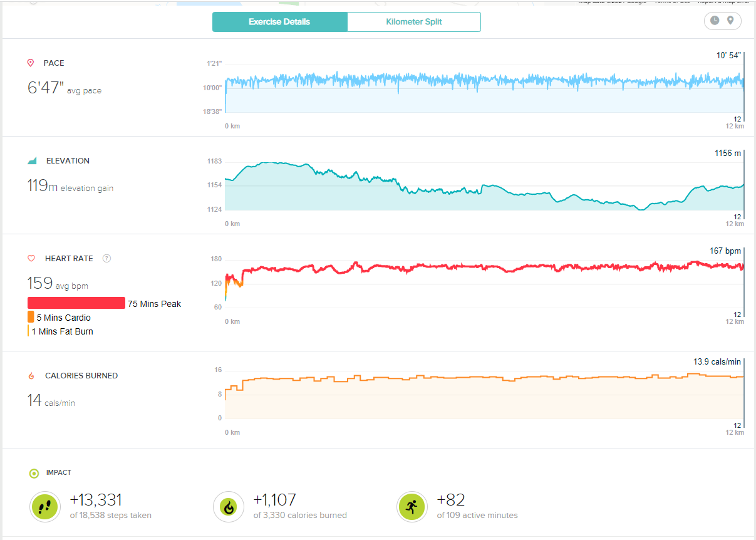
Task: Click 'of 3,330 calories burned' text
Action: (300, 516)
